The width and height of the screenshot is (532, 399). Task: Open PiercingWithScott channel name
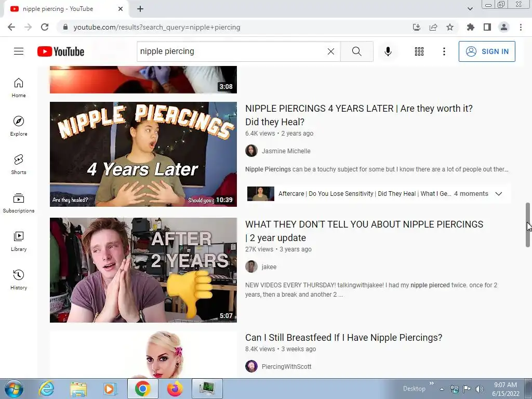[286, 366]
